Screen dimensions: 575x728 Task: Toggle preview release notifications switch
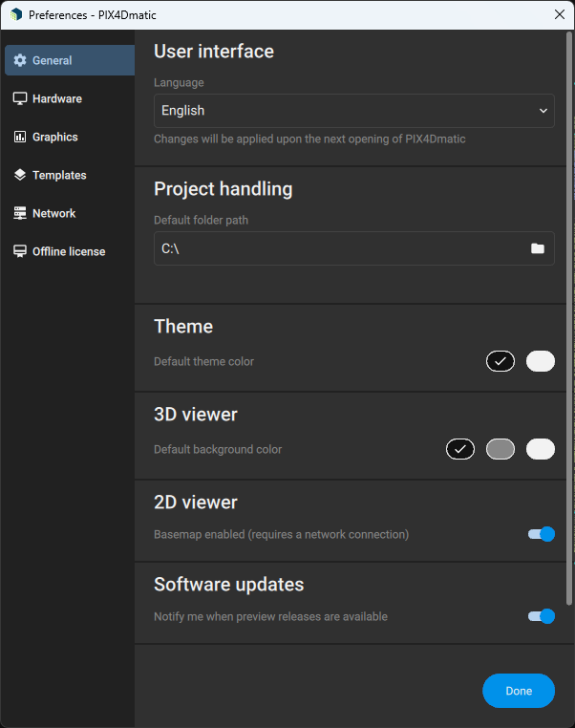point(542,616)
